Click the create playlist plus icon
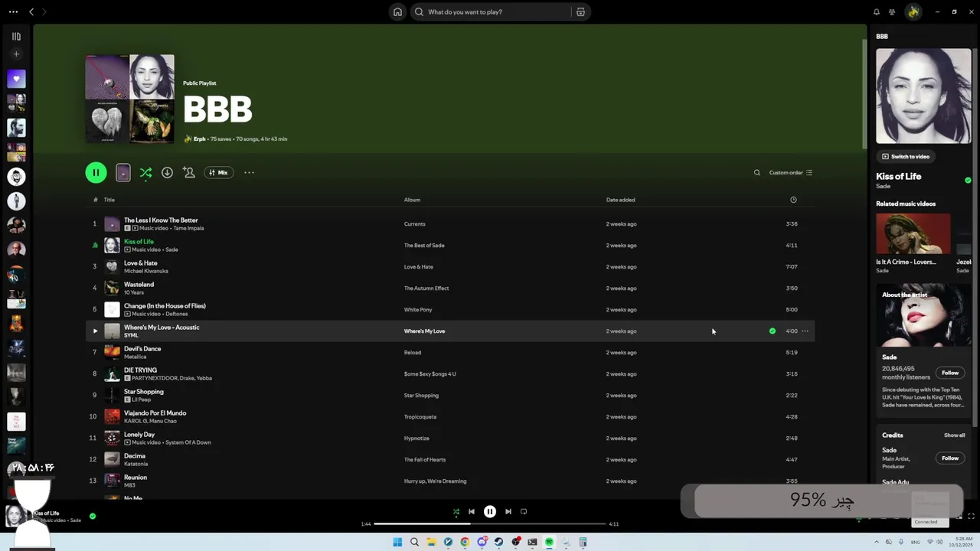The image size is (980, 551). pyautogui.click(x=16, y=54)
